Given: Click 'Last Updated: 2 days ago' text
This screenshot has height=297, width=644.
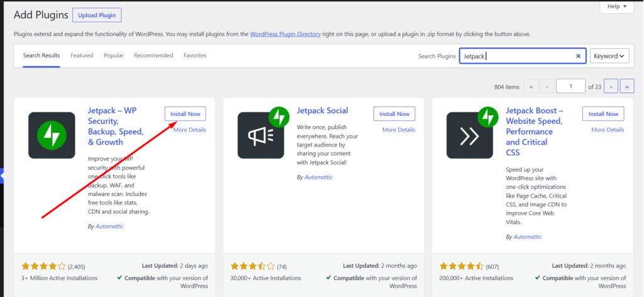Looking at the screenshot, I should [175, 266].
